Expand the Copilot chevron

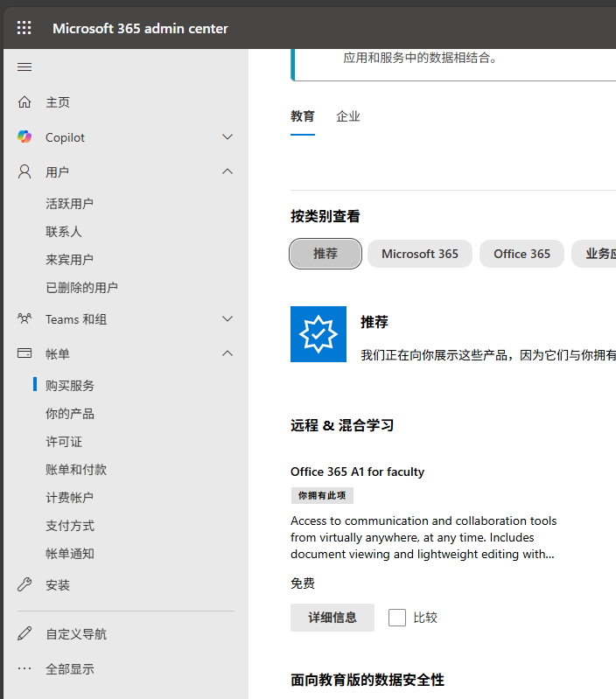227,136
